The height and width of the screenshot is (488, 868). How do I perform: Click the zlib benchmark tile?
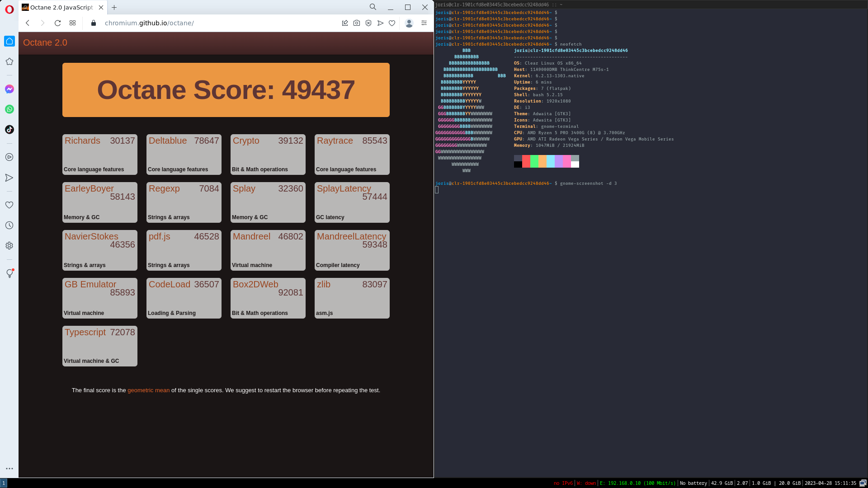(352, 298)
